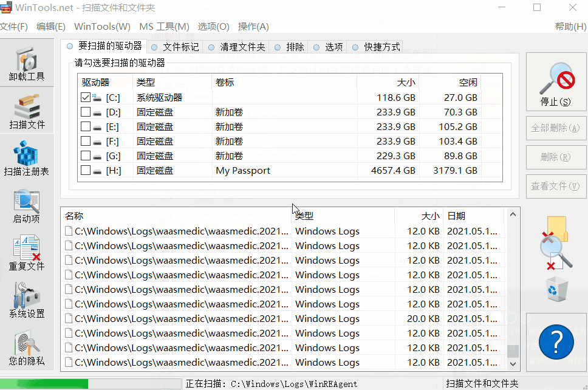Click the 删除(R) button
This screenshot has height=390, width=588.
click(556, 157)
